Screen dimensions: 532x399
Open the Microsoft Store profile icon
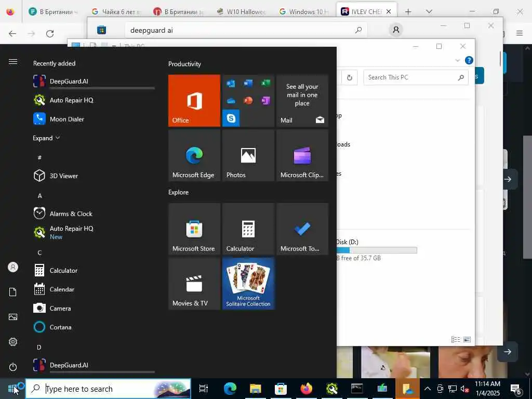(x=396, y=30)
